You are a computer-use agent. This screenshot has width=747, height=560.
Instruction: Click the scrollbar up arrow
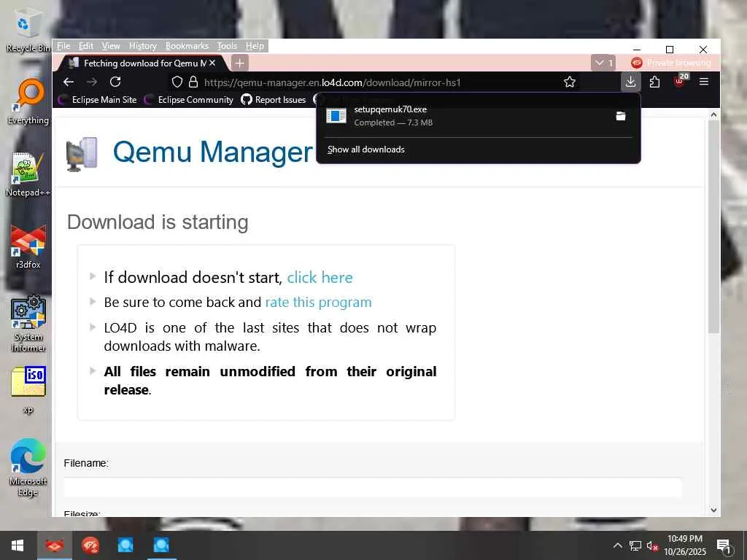pos(713,114)
